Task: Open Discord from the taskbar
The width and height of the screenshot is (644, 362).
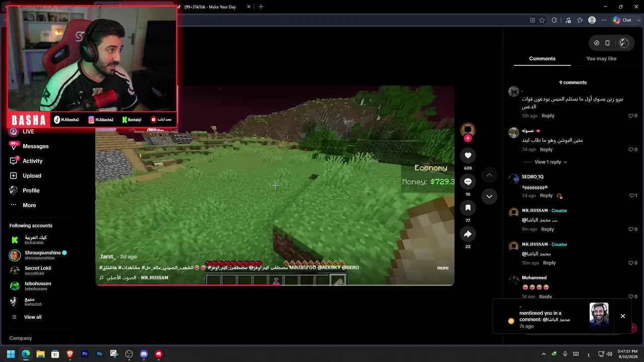Action: [144, 354]
